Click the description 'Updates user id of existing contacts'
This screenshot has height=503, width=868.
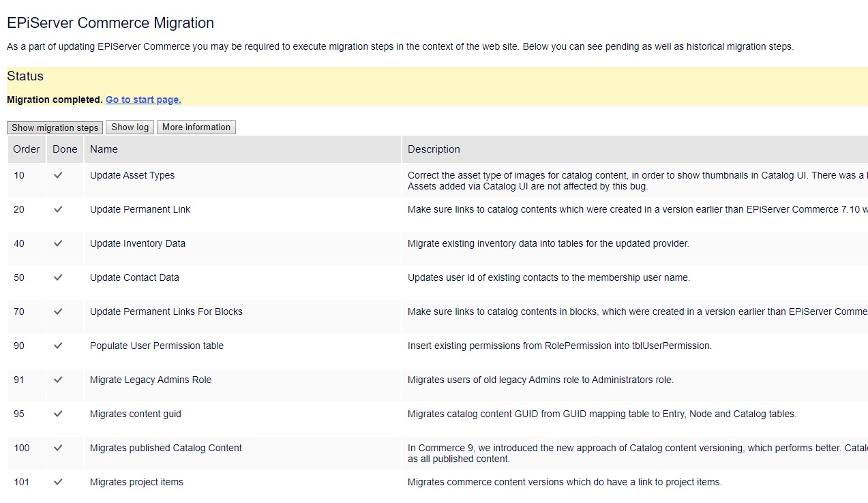[549, 277]
